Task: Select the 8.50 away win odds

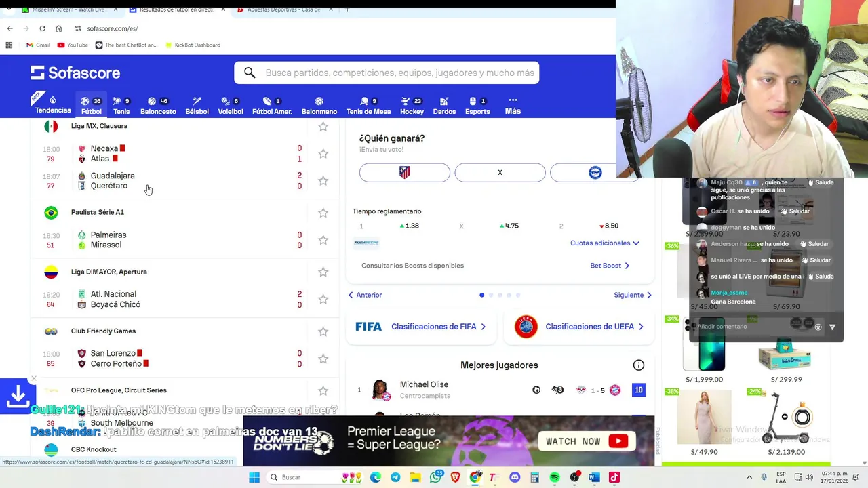Action: [x=608, y=226]
